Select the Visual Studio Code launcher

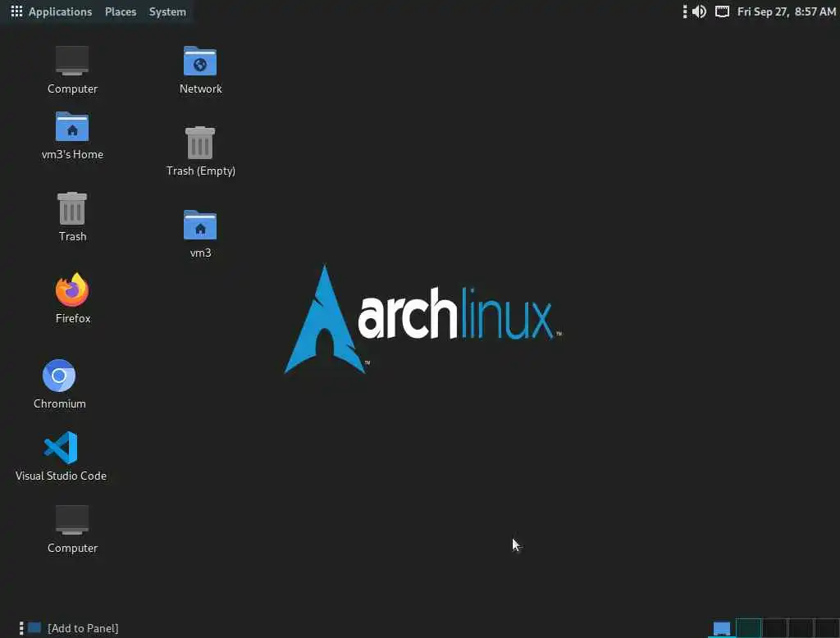point(61,447)
